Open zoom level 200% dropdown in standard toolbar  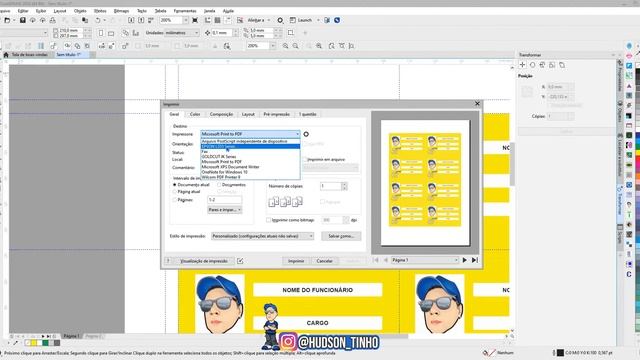[x=186, y=20]
